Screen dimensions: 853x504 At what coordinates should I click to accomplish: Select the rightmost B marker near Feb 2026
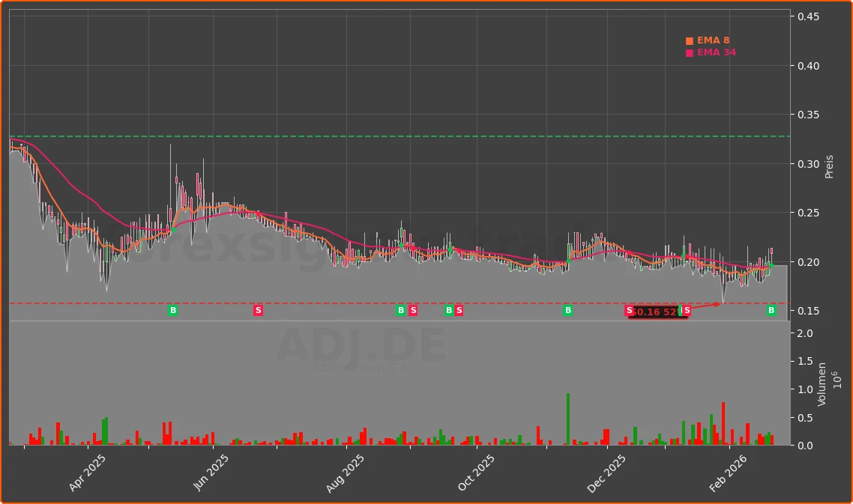point(771,311)
